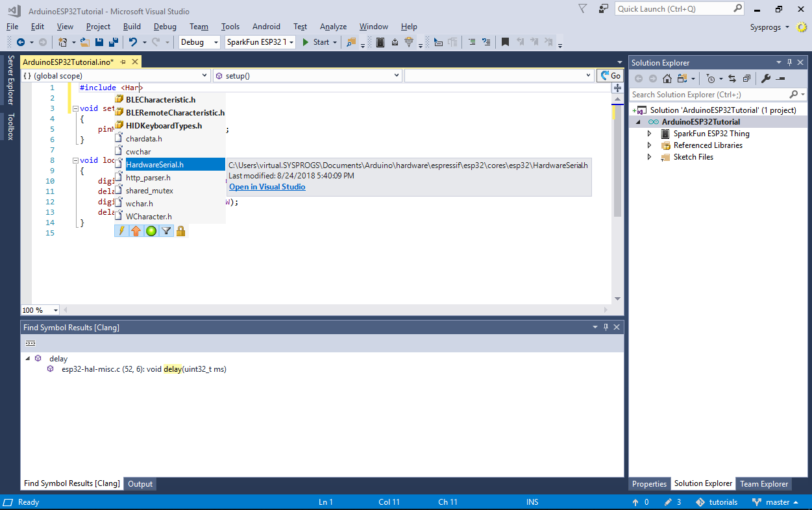Toggle auto-hide pin of Find Symbol Results panel

click(606, 328)
